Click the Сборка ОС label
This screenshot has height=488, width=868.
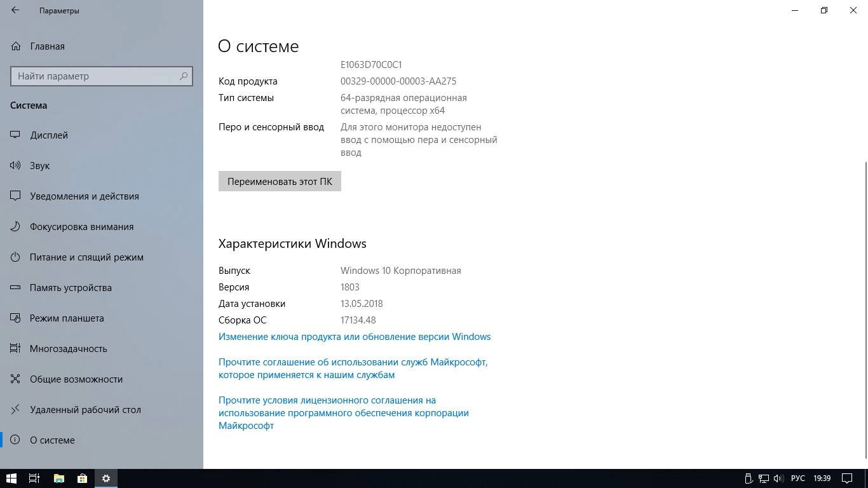(x=243, y=320)
